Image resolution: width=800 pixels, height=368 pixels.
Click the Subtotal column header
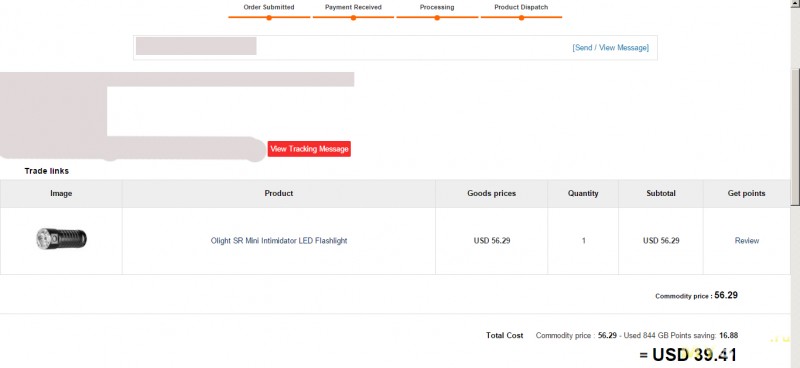coord(661,193)
